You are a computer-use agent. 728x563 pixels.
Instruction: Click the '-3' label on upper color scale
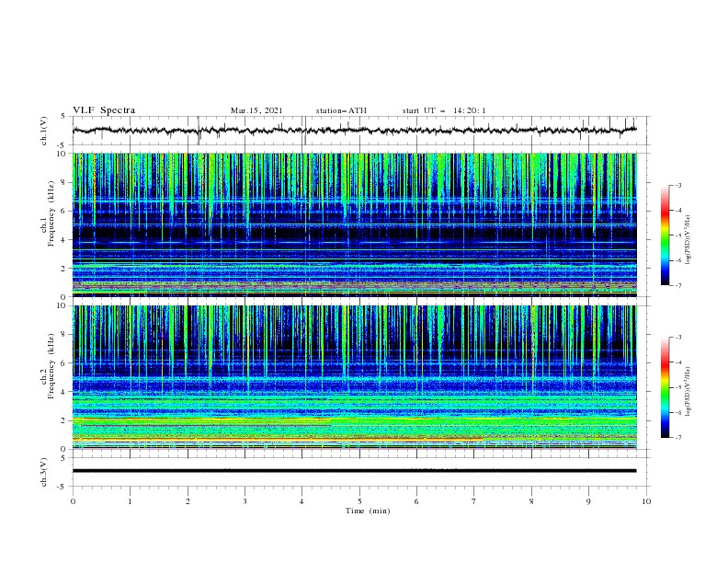click(677, 185)
